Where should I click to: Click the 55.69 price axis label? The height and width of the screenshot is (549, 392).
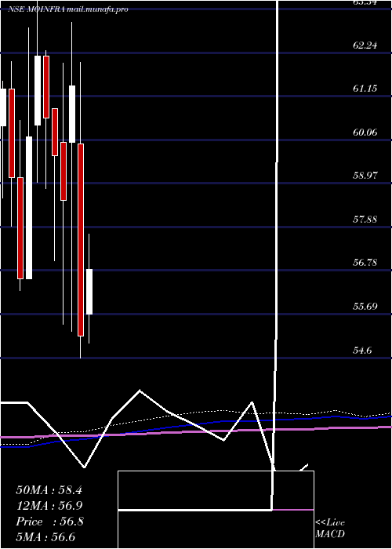pos(365,307)
